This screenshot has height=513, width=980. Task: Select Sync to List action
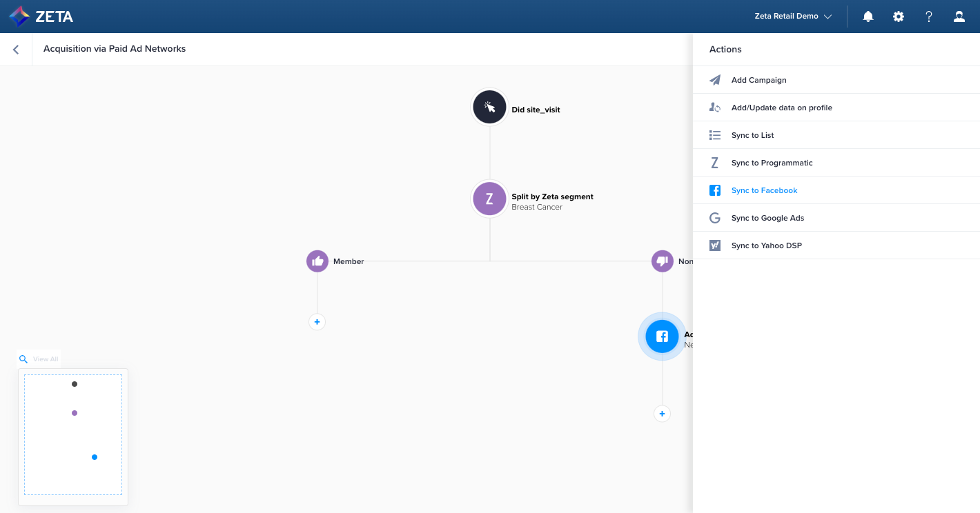click(x=752, y=135)
